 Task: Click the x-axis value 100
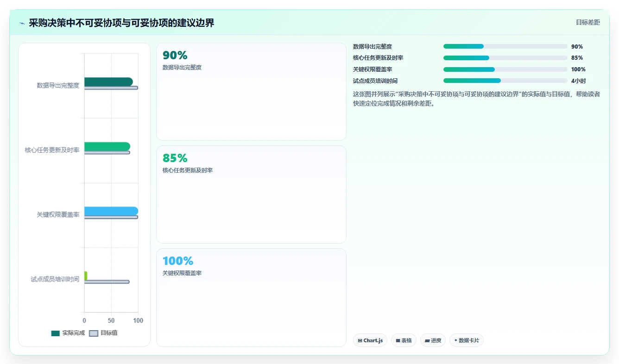[138, 320]
